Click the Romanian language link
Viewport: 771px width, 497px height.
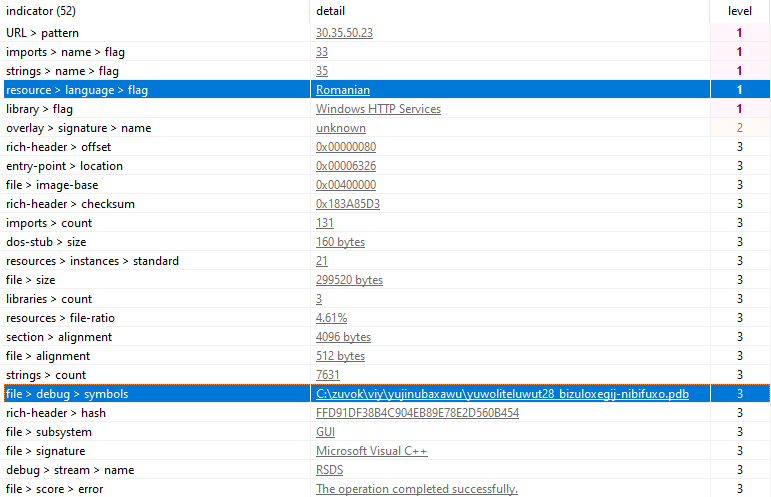click(x=343, y=90)
